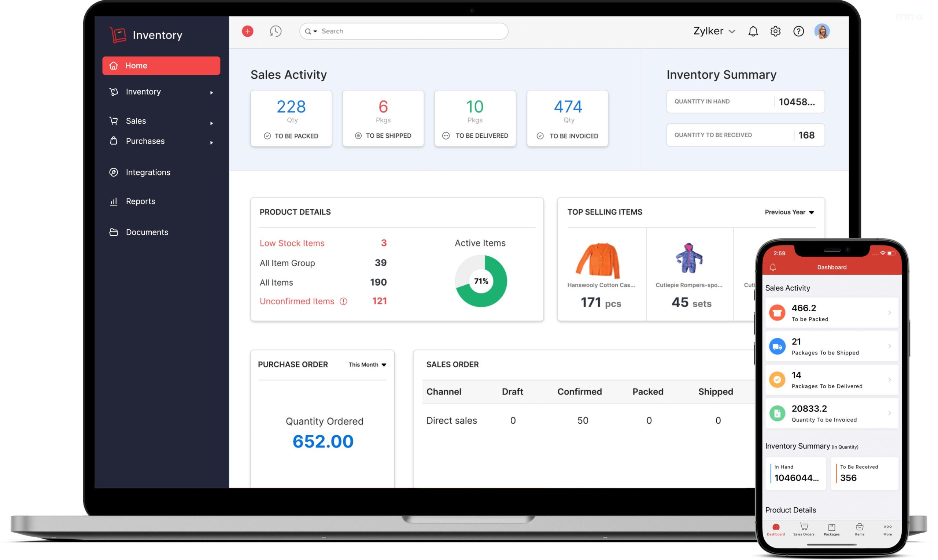
Task: Click the To Be Packed card
Action: coord(291,119)
